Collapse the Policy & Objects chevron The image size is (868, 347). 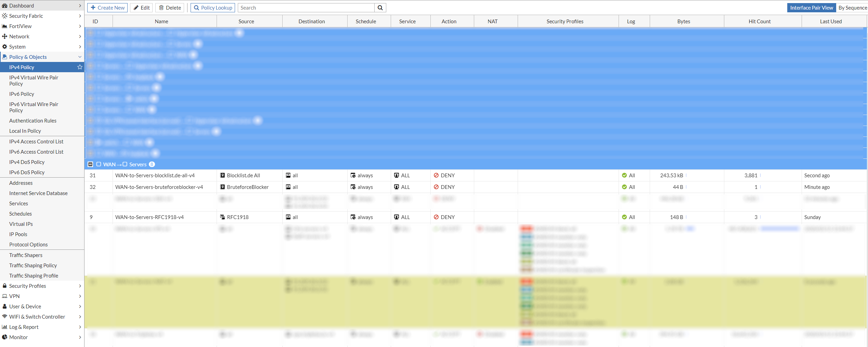[80, 57]
